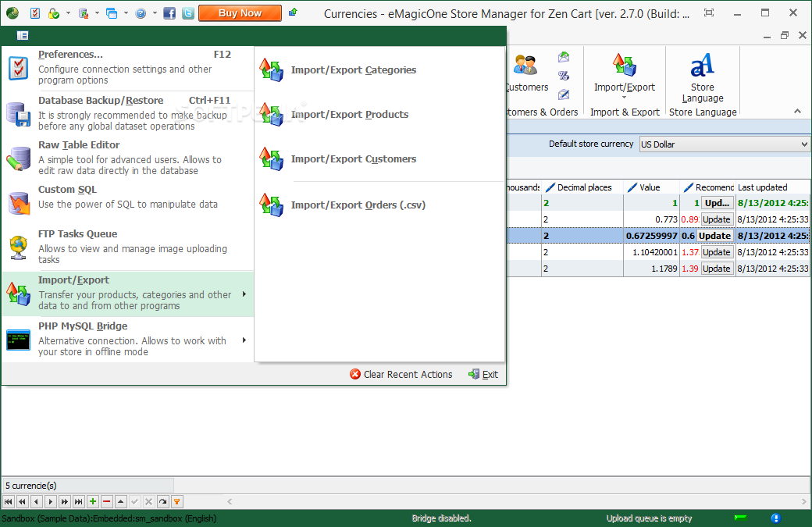Screen dimensions: 812x527
Task: Select the value cell 0.67259997
Action: [651, 236]
